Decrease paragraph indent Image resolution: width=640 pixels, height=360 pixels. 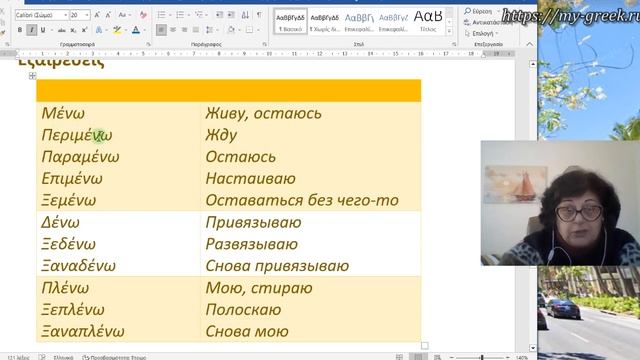(x=220, y=15)
